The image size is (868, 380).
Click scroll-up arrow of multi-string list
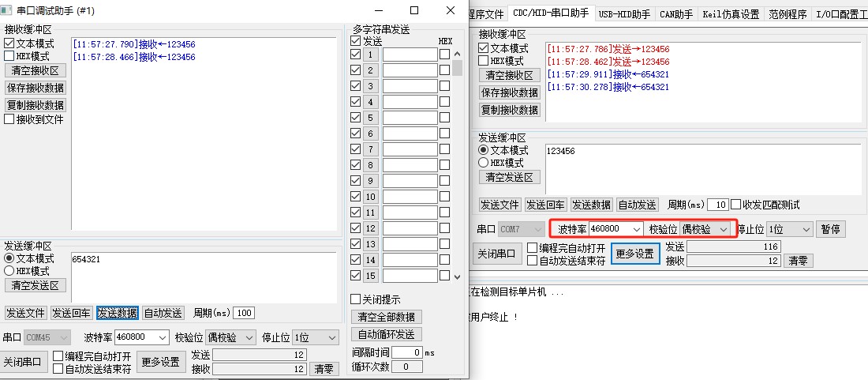[x=457, y=54]
